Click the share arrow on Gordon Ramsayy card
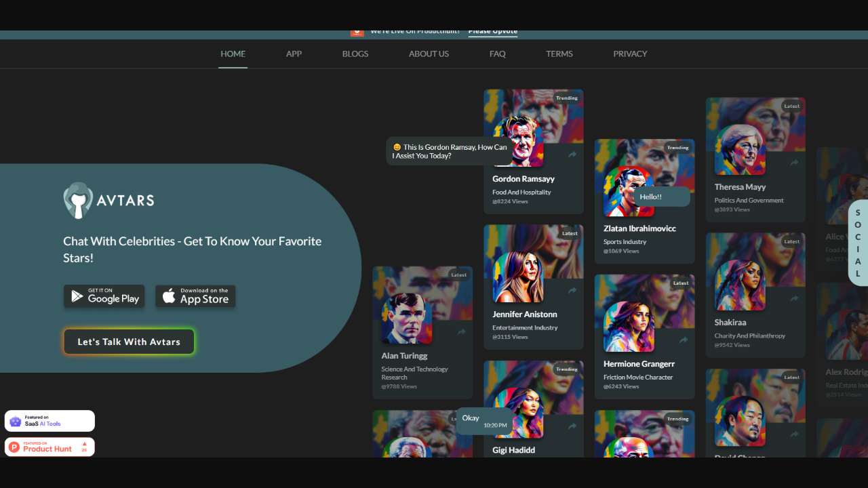Viewport: 868px width, 488px height. click(572, 155)
